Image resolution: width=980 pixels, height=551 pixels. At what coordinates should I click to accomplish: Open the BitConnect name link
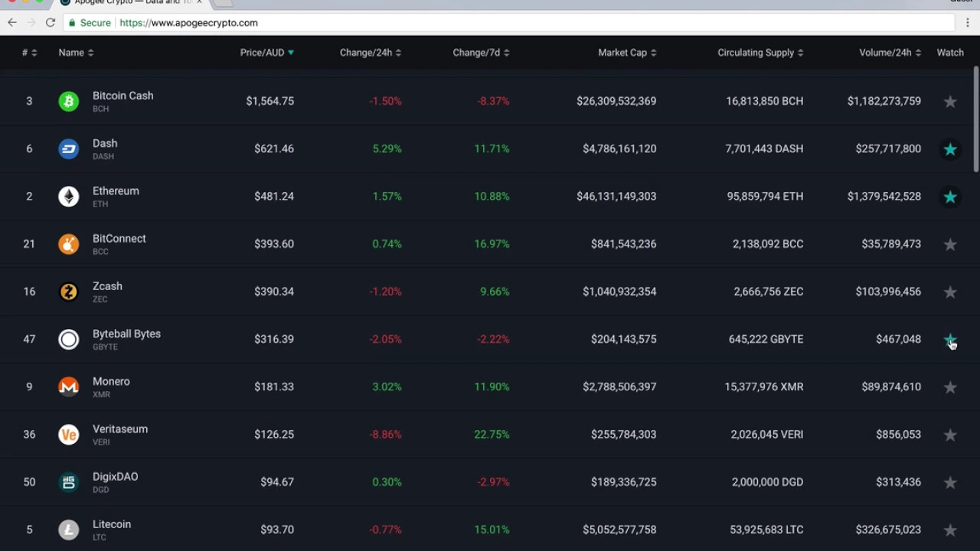[119, 239]
